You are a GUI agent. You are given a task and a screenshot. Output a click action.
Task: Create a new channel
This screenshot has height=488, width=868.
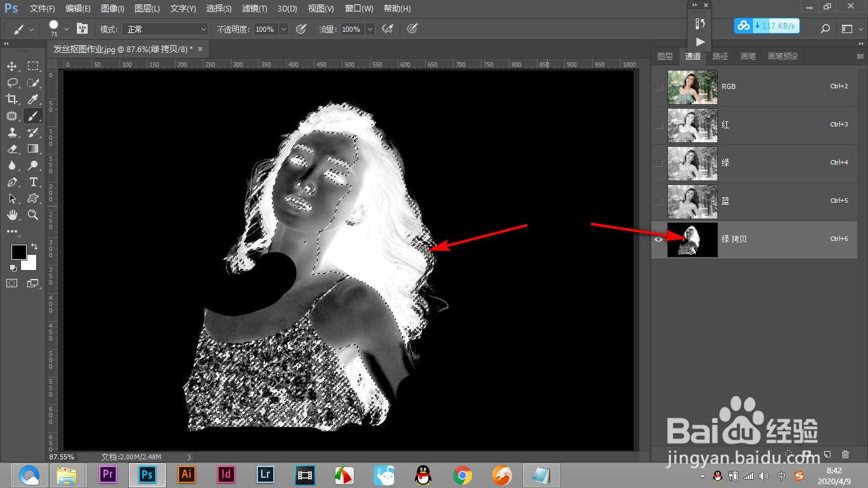[827, 454]
